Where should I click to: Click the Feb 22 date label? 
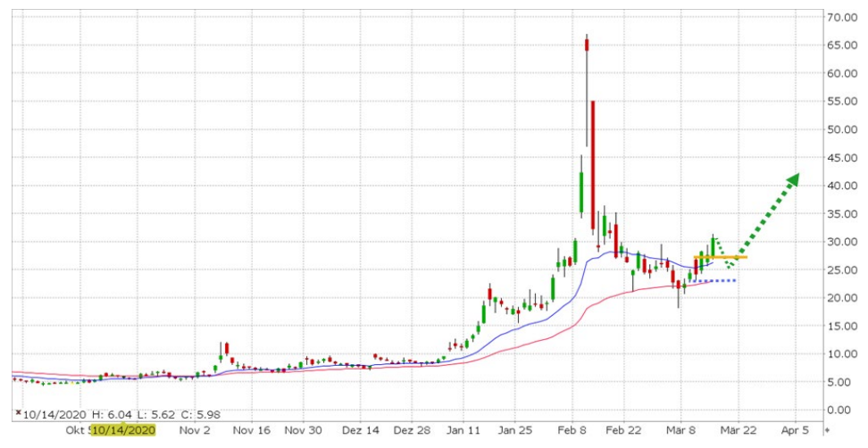point(623,430)
